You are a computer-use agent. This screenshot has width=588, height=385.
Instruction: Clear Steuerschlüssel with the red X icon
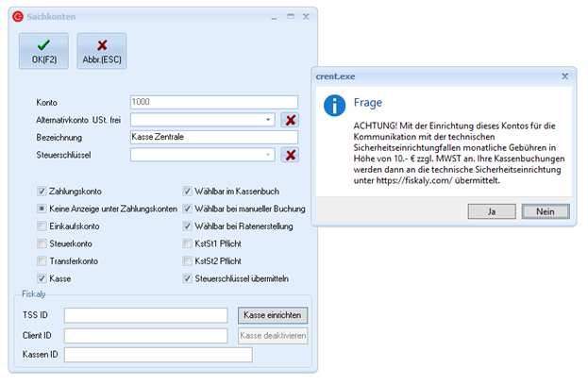coord(291,156)
